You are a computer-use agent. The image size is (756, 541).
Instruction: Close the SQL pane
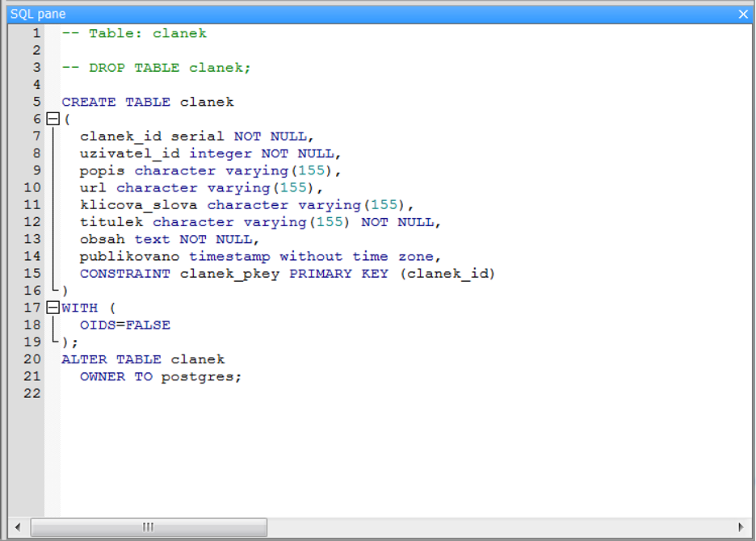[743, 15]
